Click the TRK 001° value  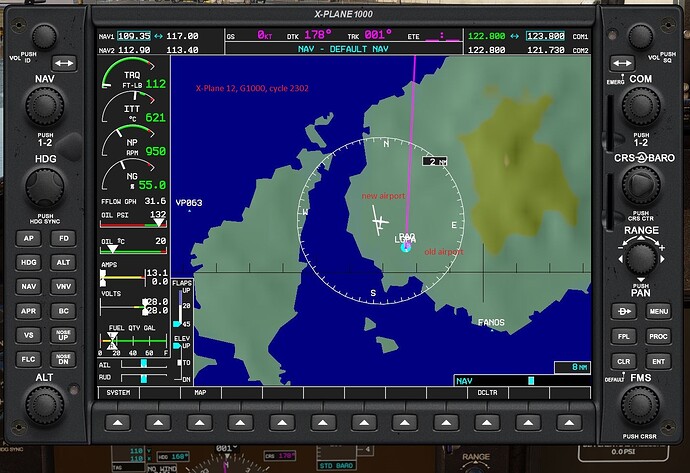[378, 35]
